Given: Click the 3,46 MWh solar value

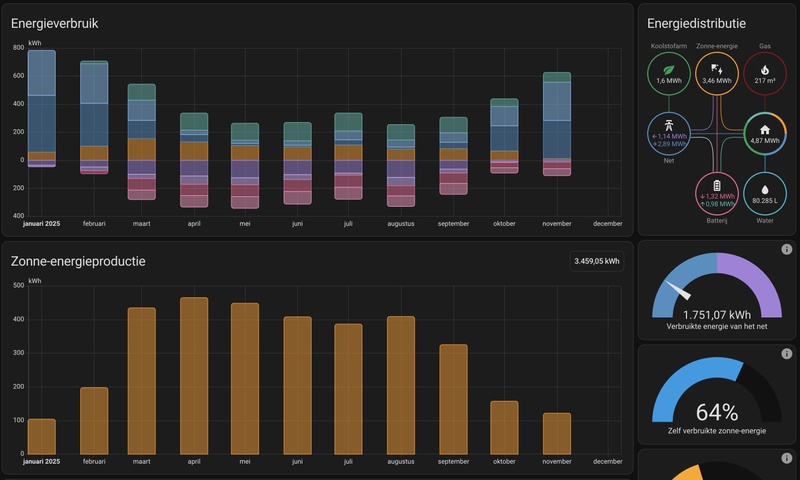Looking at the screenshot, I should tap(716, 81).
